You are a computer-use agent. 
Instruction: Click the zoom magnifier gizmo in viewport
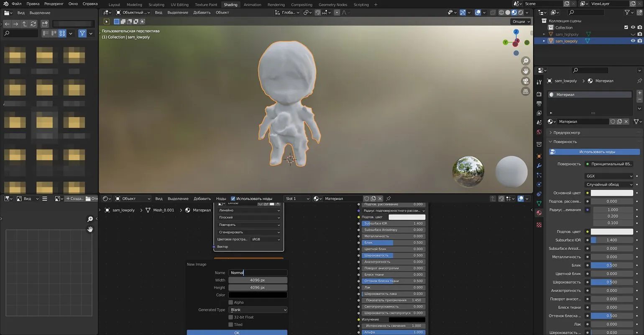(526, 61)
